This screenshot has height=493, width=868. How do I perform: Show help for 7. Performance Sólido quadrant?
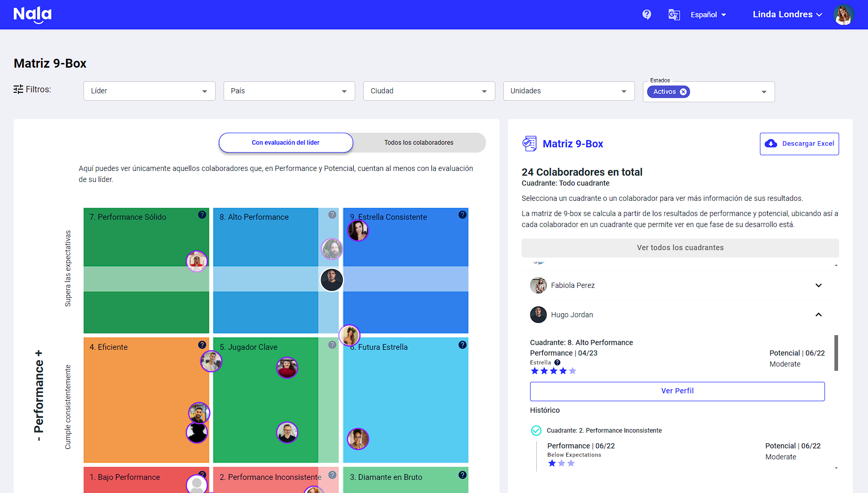tap(202, 215)
